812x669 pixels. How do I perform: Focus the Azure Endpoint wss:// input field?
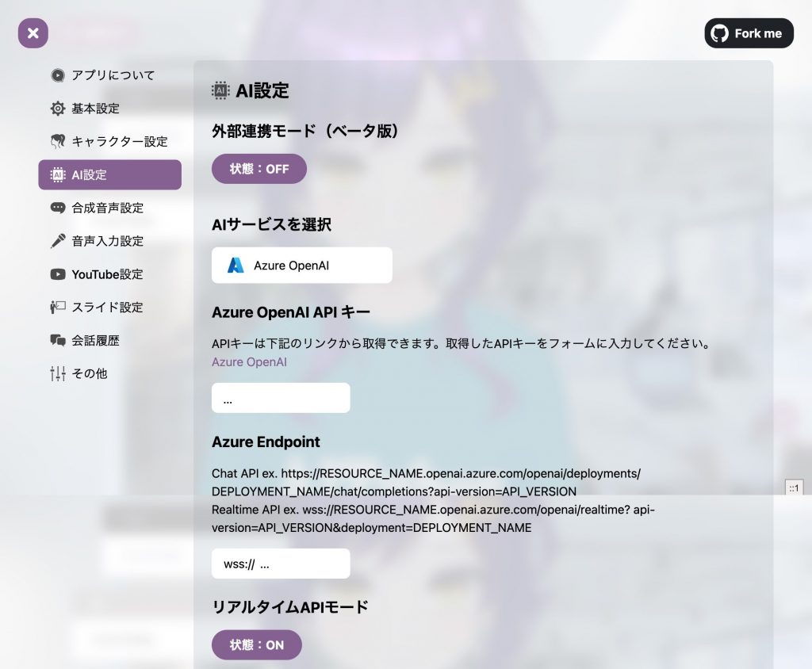tap(281, 564)
